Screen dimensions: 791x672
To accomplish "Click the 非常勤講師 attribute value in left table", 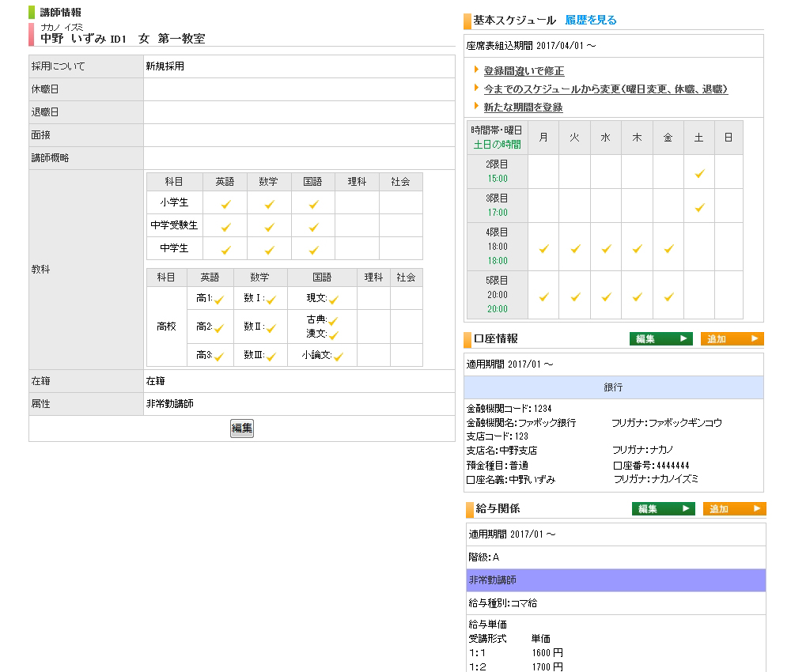I will [x=169, y=404].
